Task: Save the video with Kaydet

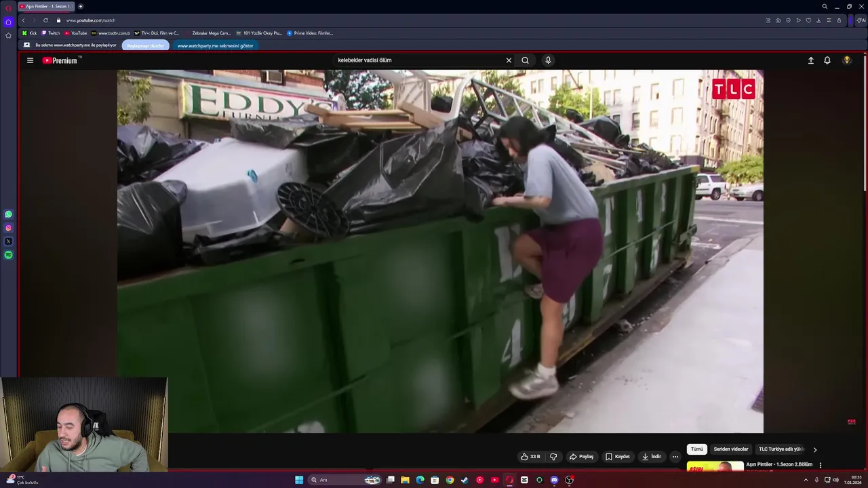Action: pyautogui.click(x=618, y=457)
